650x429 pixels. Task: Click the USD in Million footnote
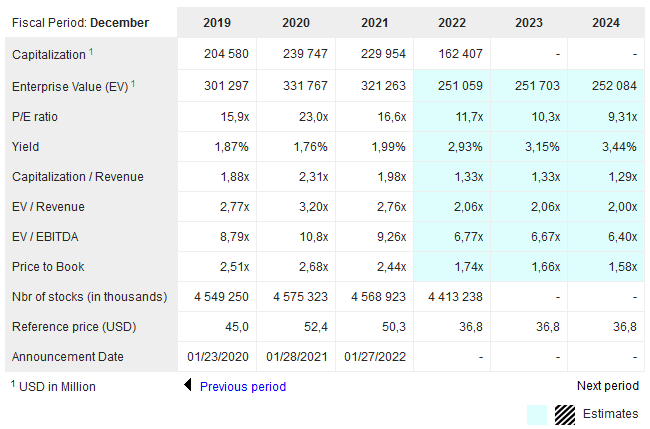(x=56, y=387)
